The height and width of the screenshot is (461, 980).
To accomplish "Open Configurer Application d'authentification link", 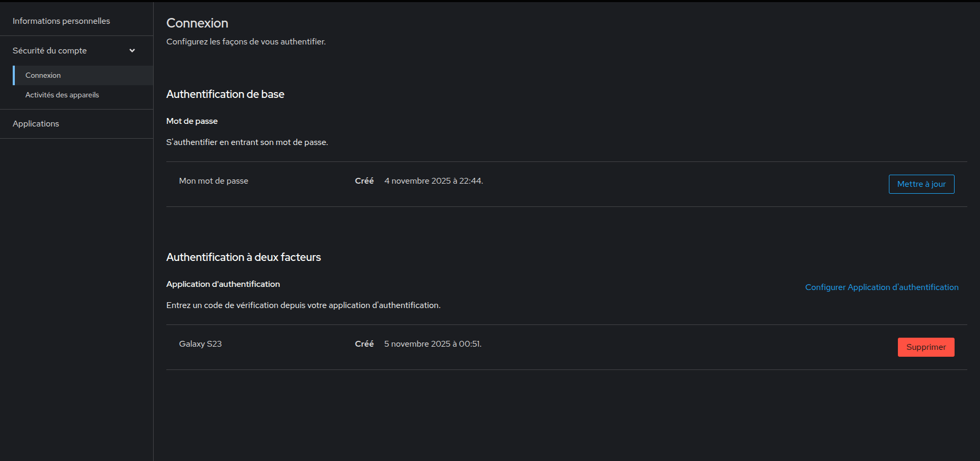I will [x=881, y=287].
